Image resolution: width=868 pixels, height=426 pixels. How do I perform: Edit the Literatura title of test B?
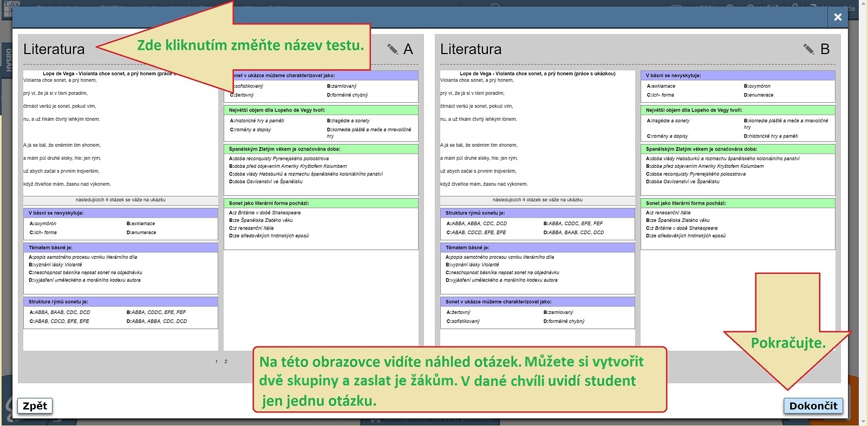point(471,49)
